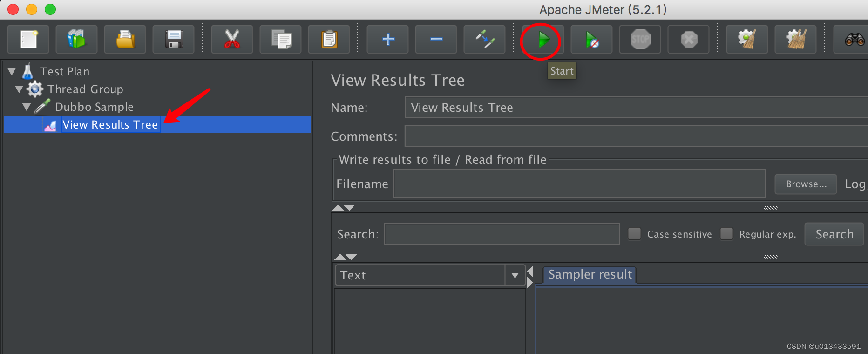Save the test plan with floppy icon
The image size is (868, 354).
tap(174, 39)
